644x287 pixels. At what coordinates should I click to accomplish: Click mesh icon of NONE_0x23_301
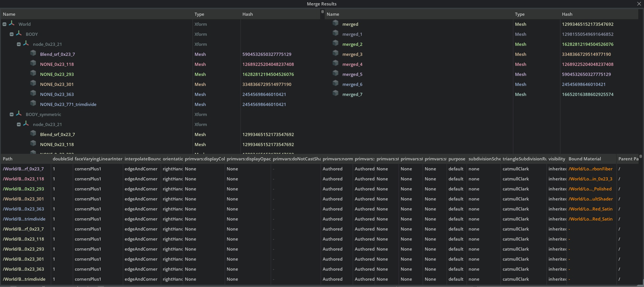coord(33,83)
